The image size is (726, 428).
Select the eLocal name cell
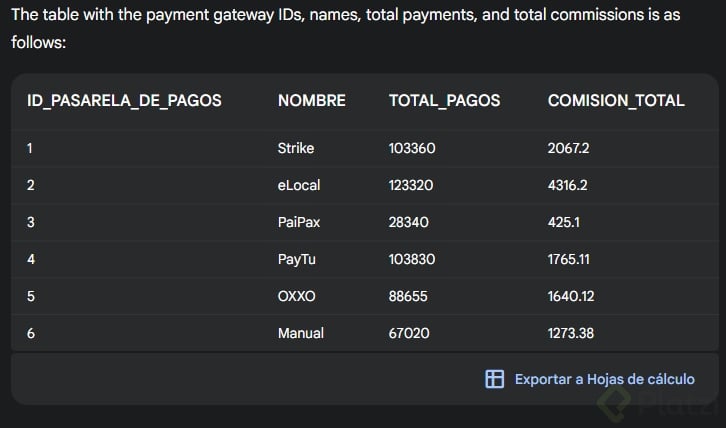[299, 185]
